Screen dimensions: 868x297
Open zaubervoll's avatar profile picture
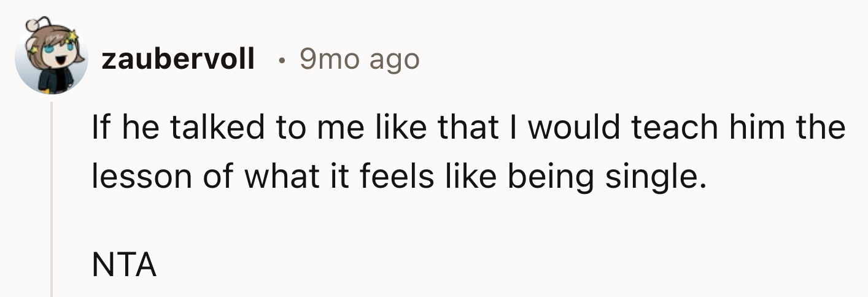52,60
